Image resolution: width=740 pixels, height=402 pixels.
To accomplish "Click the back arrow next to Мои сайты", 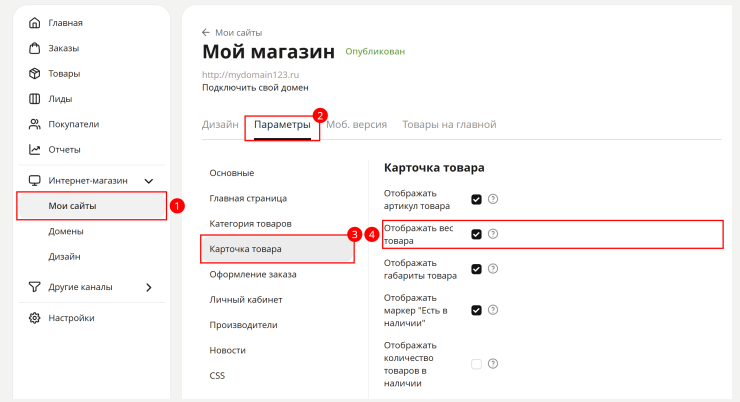I will (206, 33).
